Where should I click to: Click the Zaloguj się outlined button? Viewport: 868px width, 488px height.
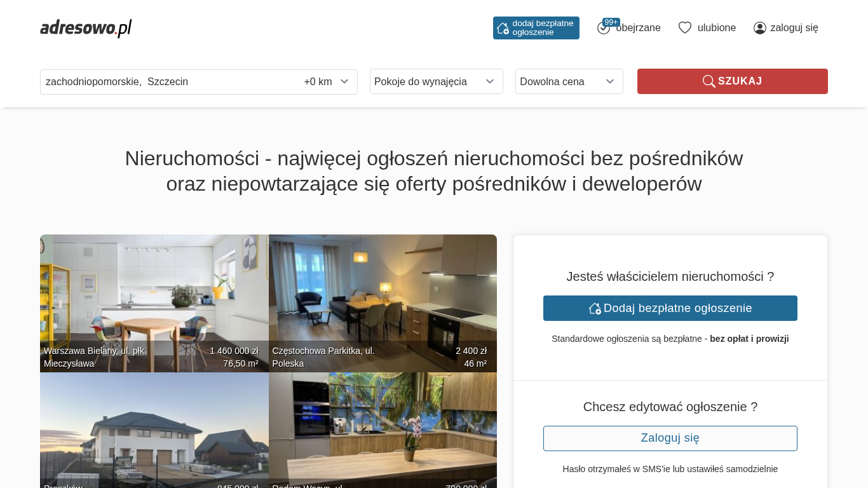tap(670, 438)
